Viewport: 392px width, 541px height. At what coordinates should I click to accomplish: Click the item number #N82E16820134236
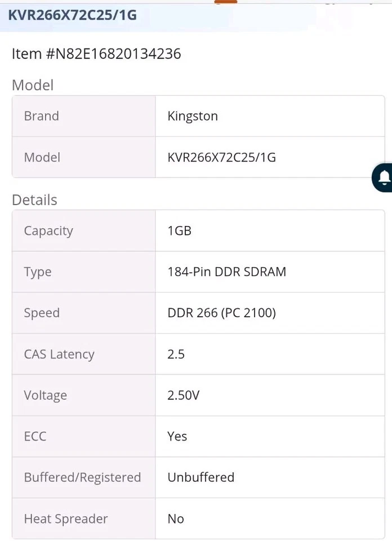coord(96,54)
